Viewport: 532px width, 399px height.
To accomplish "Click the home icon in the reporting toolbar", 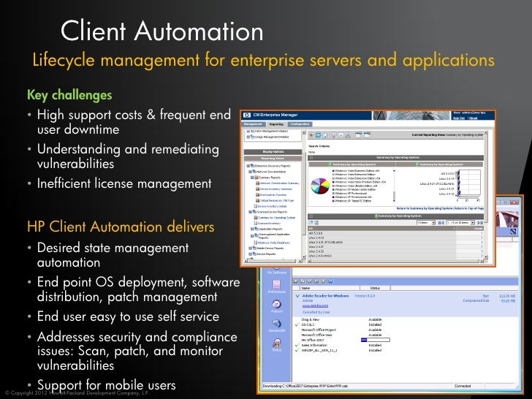I will (324, 135).
